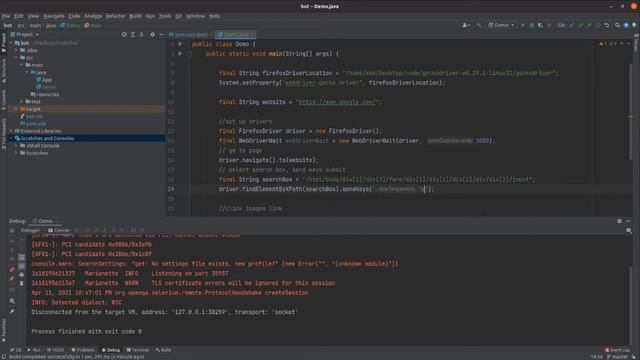Image resolution: width=640 pixels, height=360 pixels.
Task: Open the Window menu
Action: pyautogui.click(x=196, y=16)
